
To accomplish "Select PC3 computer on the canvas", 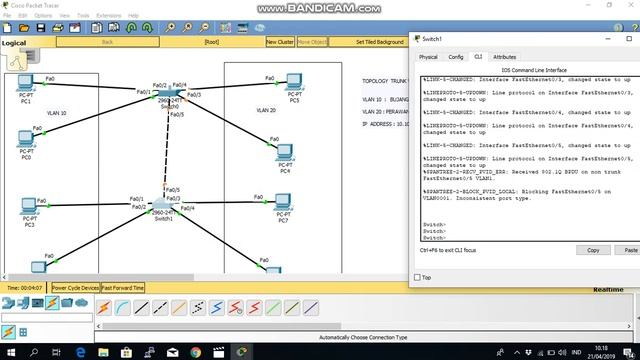I will point(29,206).
